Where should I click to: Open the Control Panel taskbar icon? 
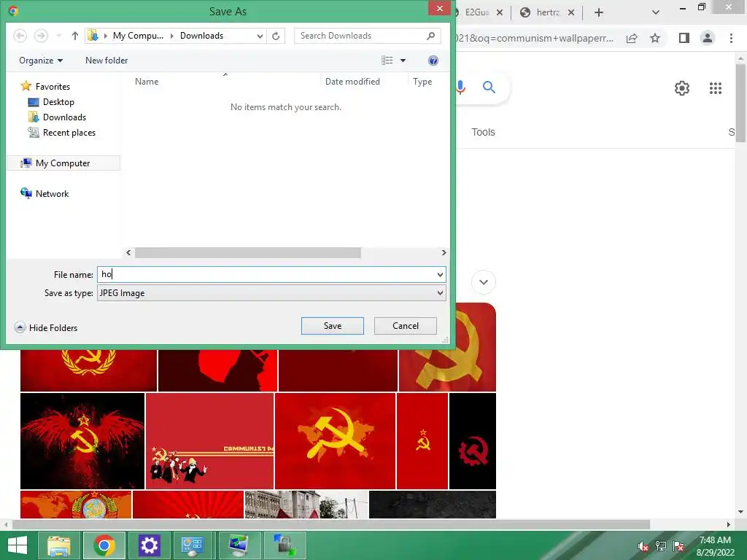[193, 545]
